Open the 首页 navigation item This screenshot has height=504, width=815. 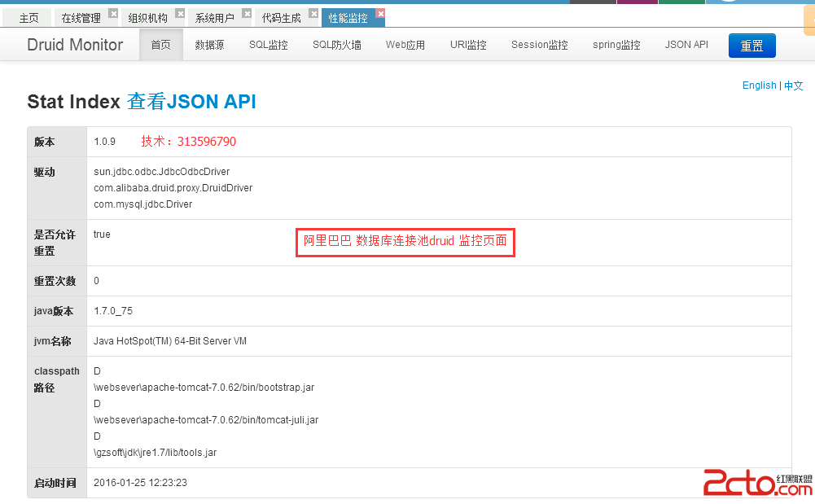point(161,45)
